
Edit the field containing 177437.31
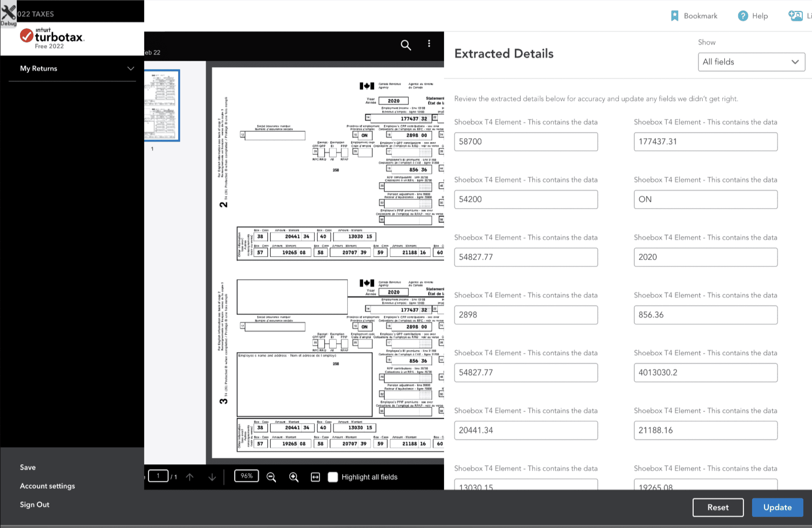(x=705, y=142)
